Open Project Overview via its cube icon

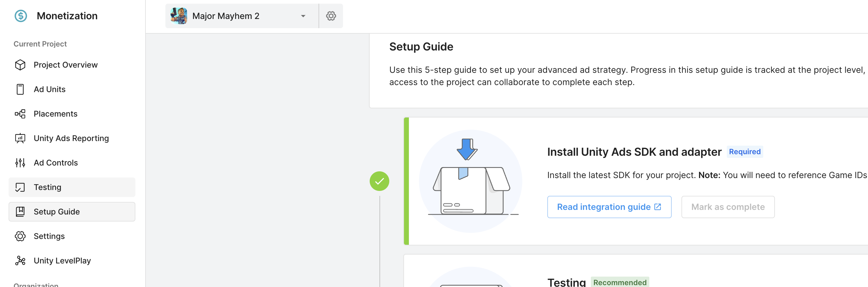pyautogui.click(x=20, y=65)
